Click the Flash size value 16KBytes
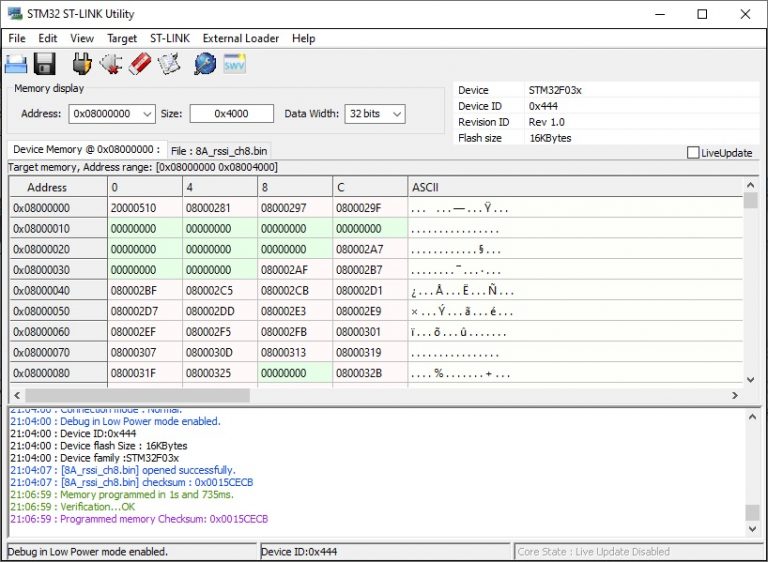Image resolution: width=768 pixels, height=562 pixels. (550, 138)
